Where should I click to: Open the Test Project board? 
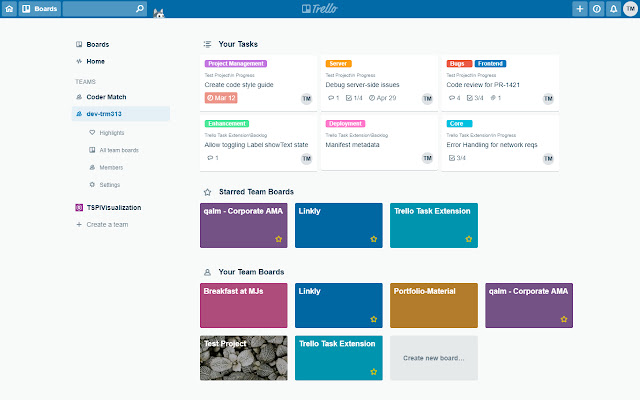[243, 358]
